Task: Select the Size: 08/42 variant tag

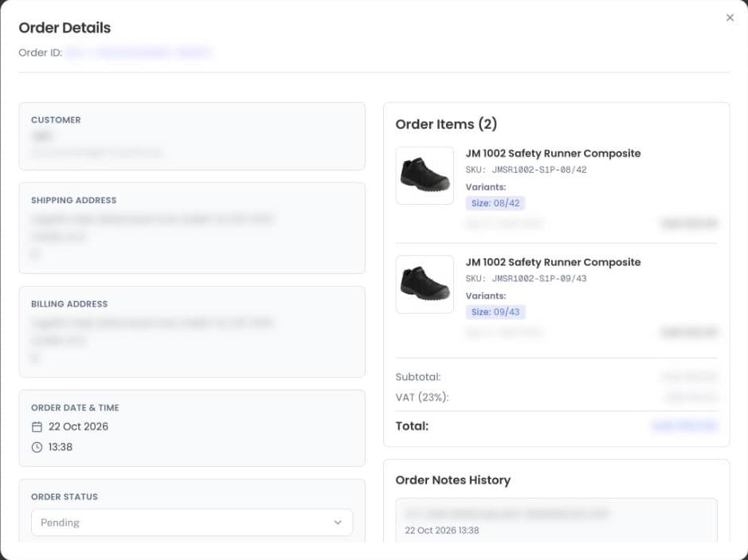Action: [495, 203]
